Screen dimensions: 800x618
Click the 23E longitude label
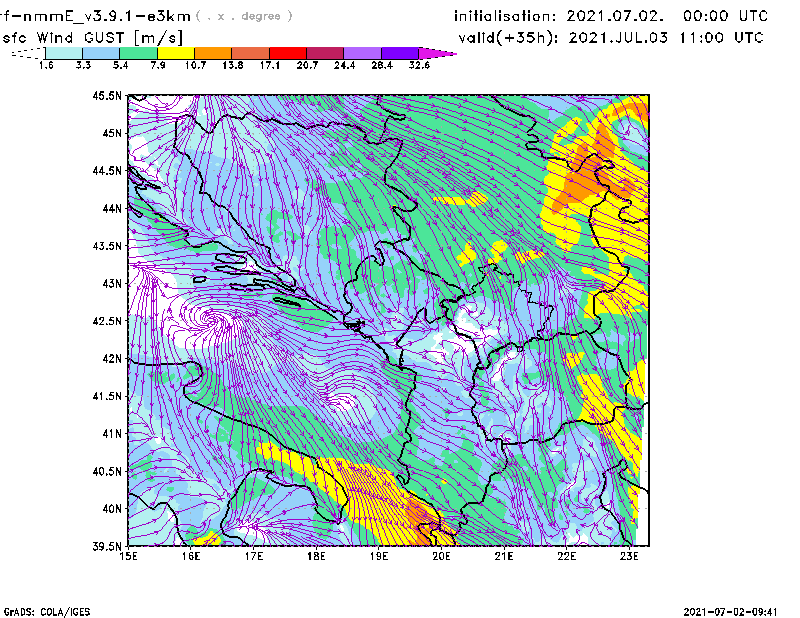pos(629,556)
